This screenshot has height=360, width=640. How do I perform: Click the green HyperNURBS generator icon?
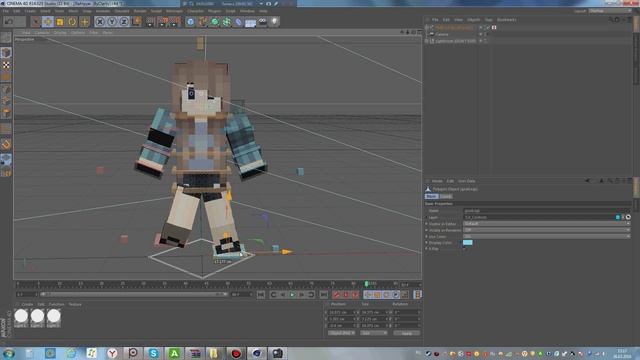[215, 22]
